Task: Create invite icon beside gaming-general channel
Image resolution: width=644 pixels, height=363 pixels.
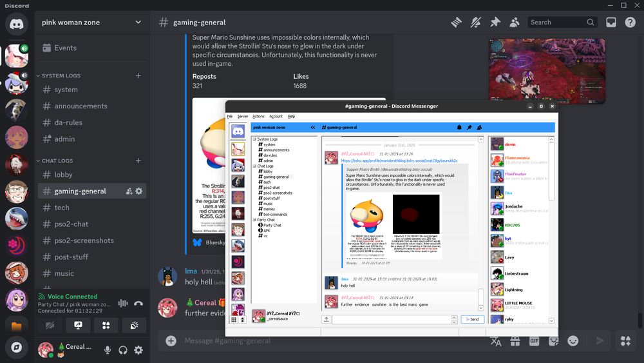Action: point(129,191)
